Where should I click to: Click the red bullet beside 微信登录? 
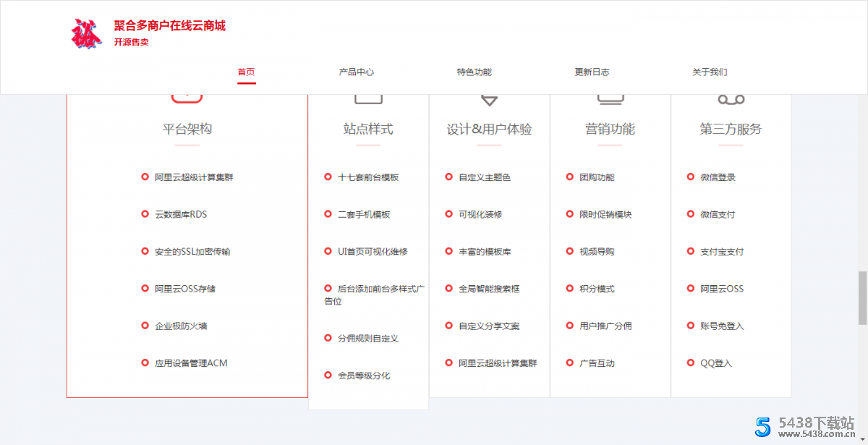click(691, 177)
